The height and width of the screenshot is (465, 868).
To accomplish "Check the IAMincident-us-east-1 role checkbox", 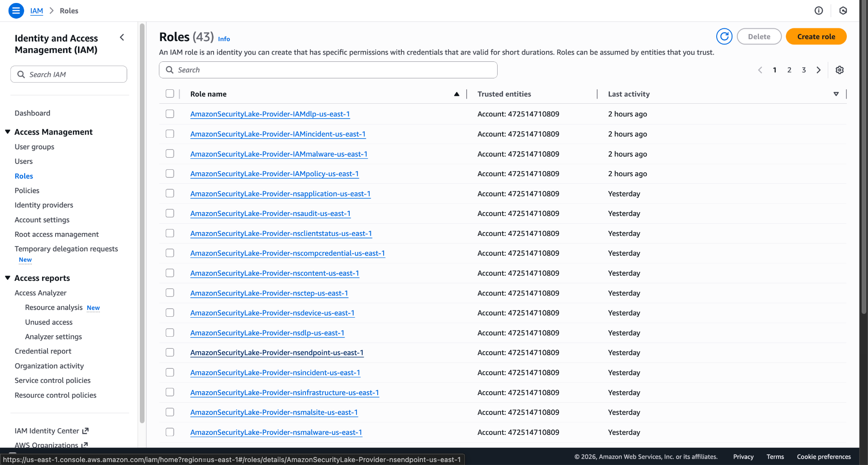I will [x=170, y=134].
